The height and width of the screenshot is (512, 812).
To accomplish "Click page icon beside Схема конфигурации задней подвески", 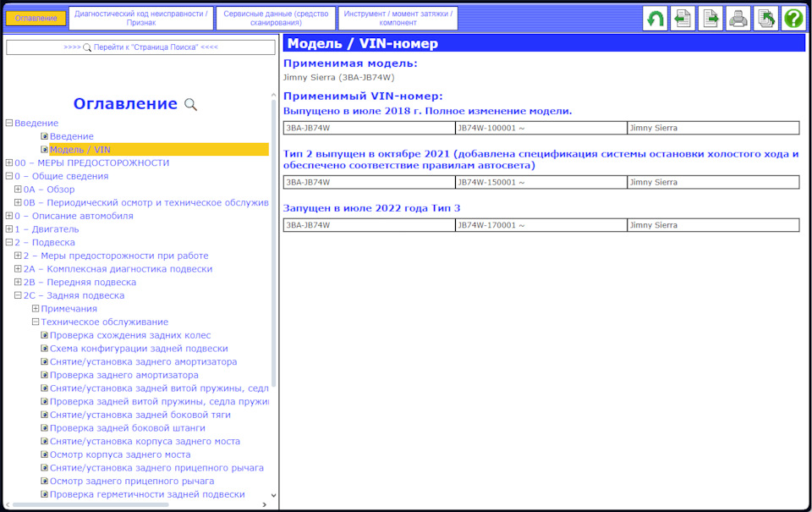I will point(45,348).
